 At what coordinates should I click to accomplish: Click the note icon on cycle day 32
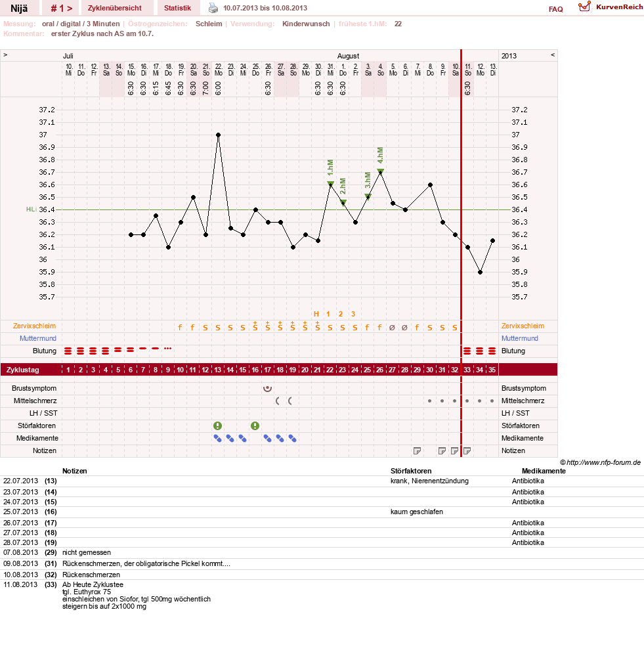click(454, 450)
